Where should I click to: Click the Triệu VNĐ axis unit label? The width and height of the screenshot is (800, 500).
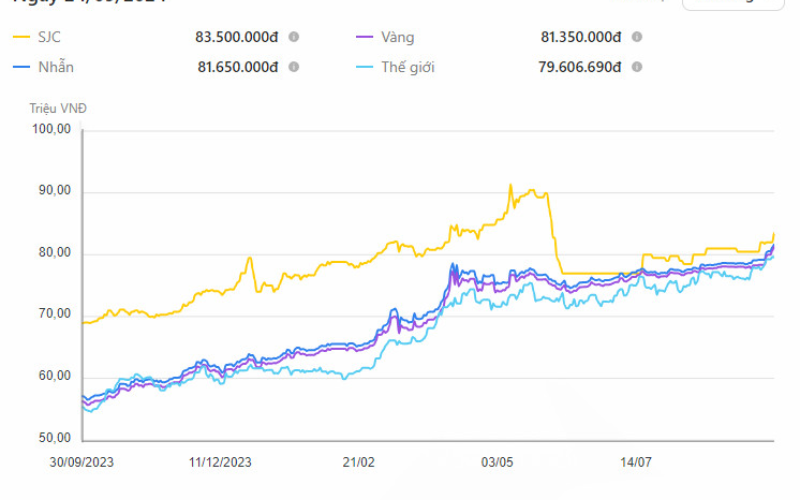[58, 109]
